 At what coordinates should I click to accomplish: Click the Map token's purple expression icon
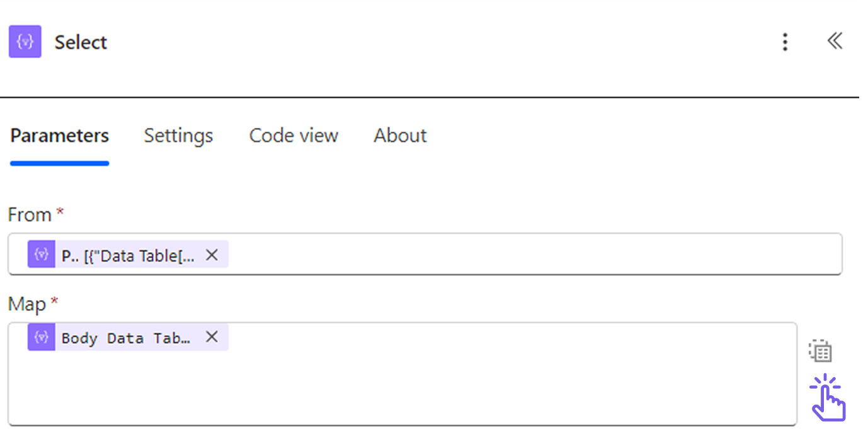tap(42, 337)
